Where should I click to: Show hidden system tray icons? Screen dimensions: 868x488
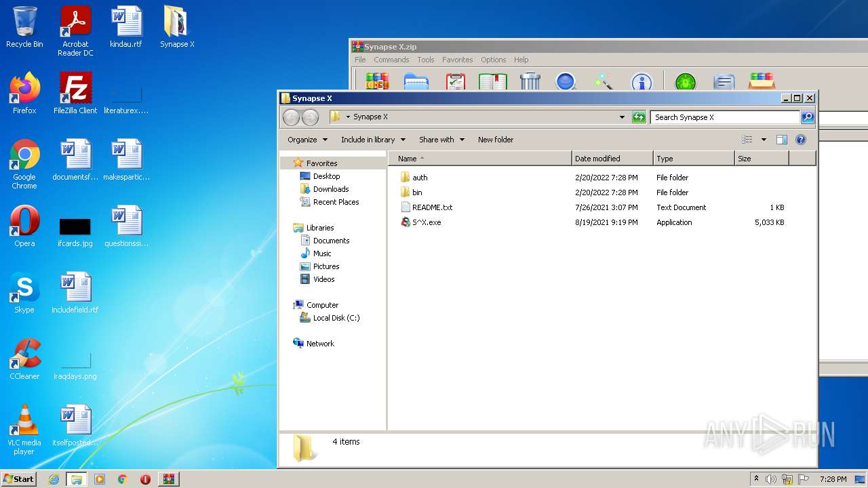click(756, 479)
